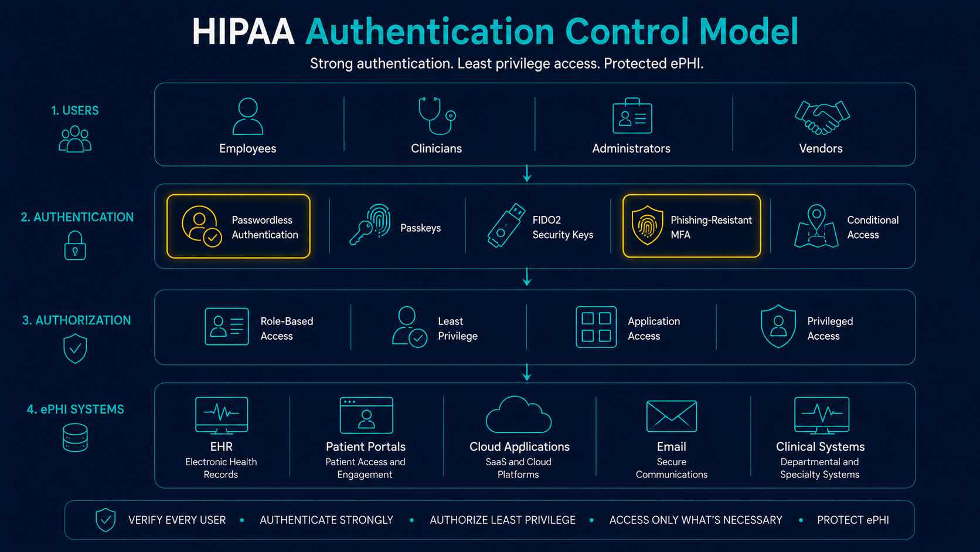The width and height of the screenshot is (980, 552).
Task: Click the Role-Based Access ID card icon
Action: pos(227,326)
